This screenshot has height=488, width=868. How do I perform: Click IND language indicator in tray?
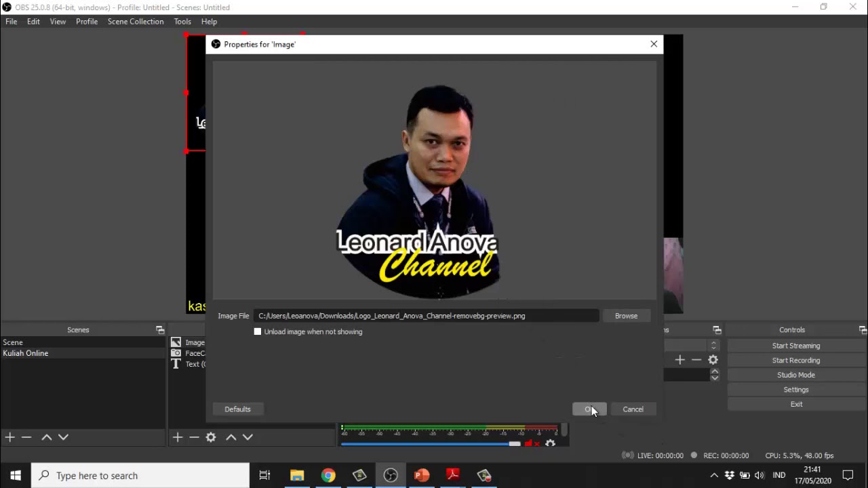[779, 475]
